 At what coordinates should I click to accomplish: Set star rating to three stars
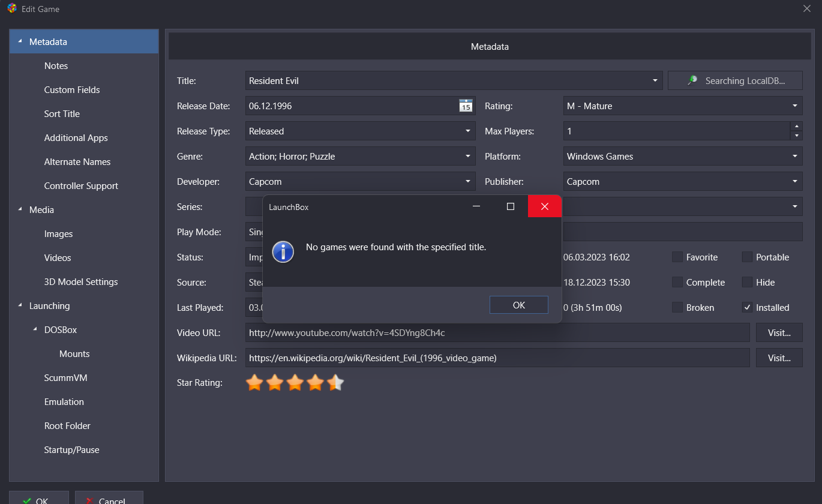(x=295, y=383)
